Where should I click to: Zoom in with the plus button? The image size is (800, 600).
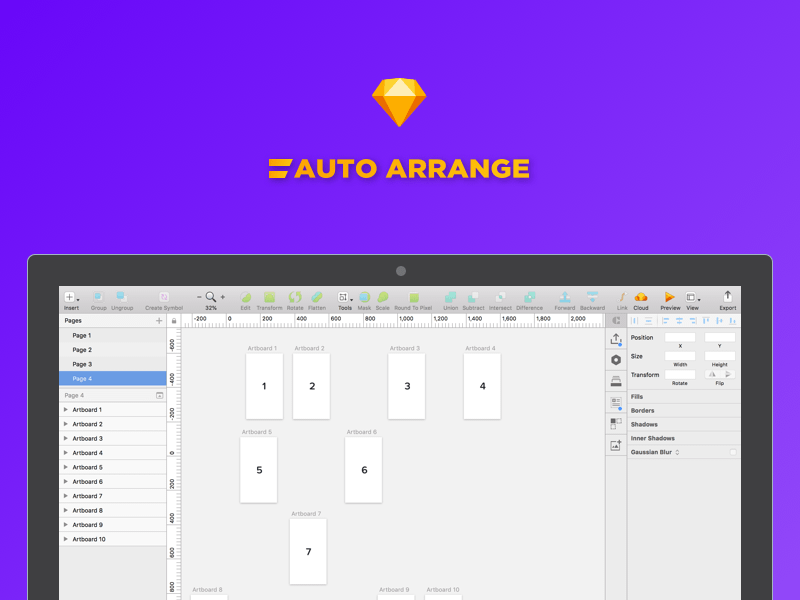point(222,297)
